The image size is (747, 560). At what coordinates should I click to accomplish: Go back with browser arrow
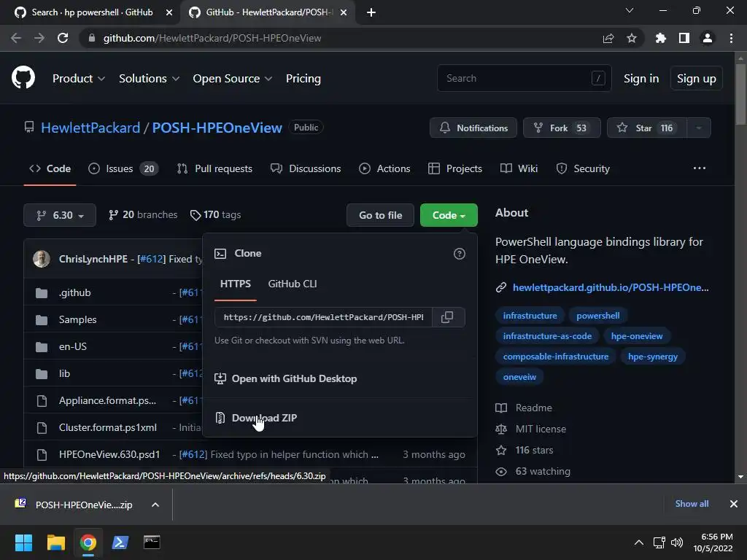pos(16,38)
